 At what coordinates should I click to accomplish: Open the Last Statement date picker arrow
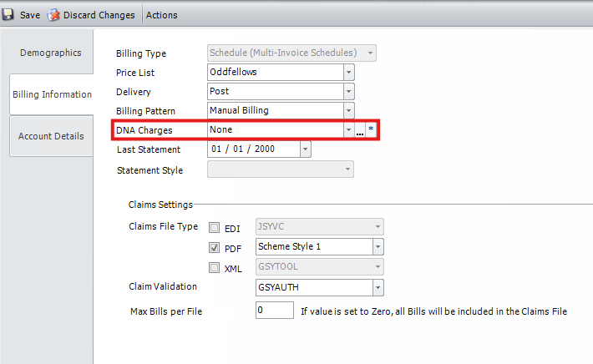pyautogui.click(x=305, y=149)
